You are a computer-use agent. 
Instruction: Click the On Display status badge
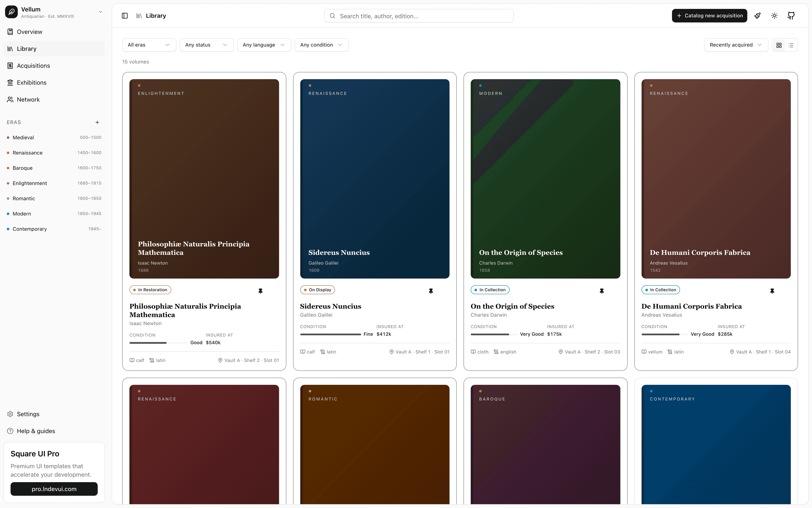pyautogui.click(x=317, y=290)
